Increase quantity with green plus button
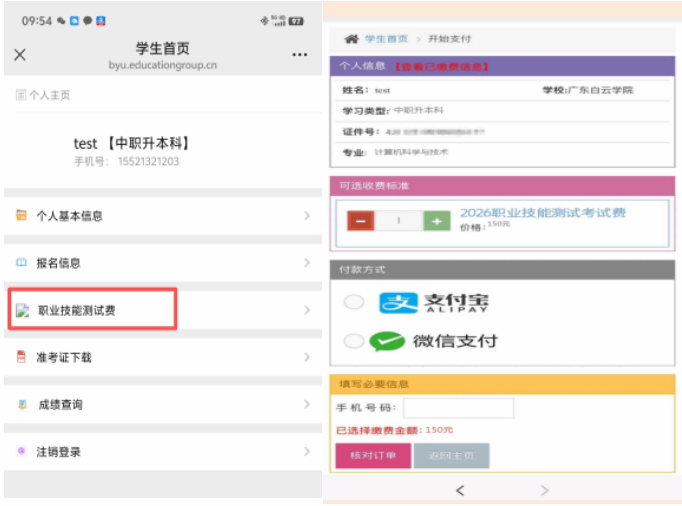 point(436,220)
